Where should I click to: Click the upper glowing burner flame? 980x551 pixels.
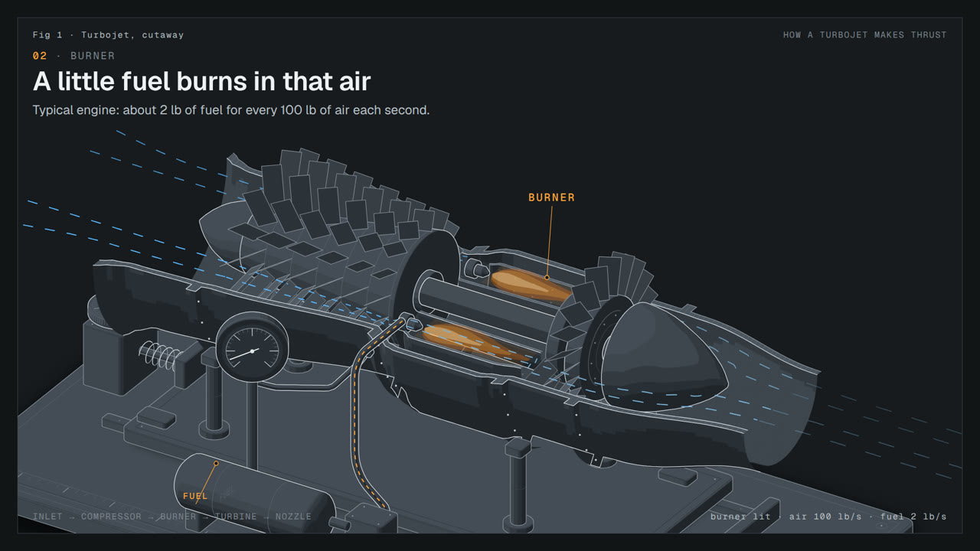coord(531,285)
